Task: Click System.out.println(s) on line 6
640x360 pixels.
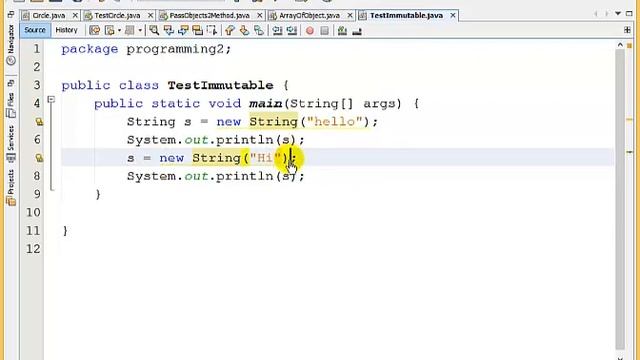Action: 216,140
